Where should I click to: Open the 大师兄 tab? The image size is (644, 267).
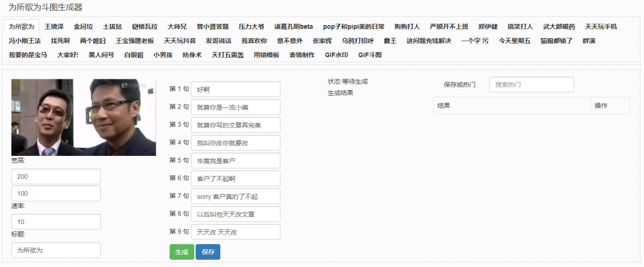pos(177,27)
